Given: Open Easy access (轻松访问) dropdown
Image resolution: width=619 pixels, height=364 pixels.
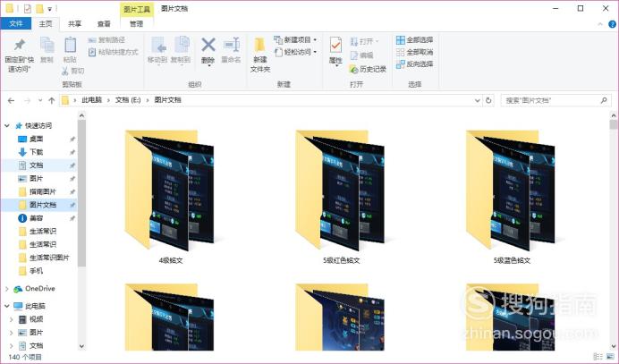Looking at the screenshot, I should pyautogui.click(x=296, y=52).
